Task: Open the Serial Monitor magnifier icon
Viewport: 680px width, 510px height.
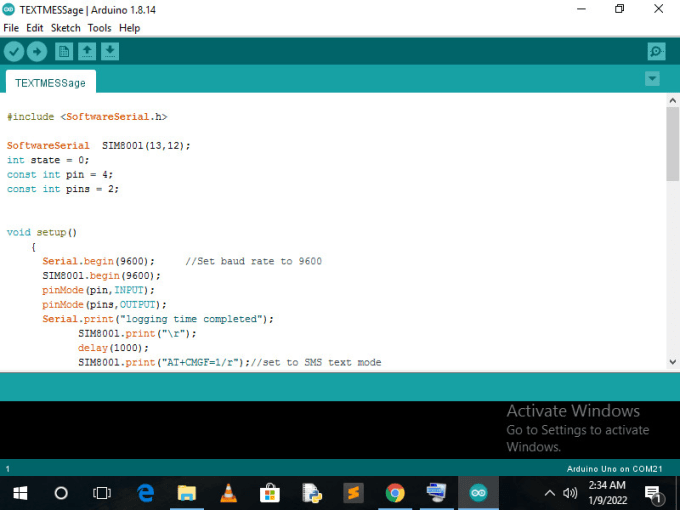Action: (x=656, y=52)
